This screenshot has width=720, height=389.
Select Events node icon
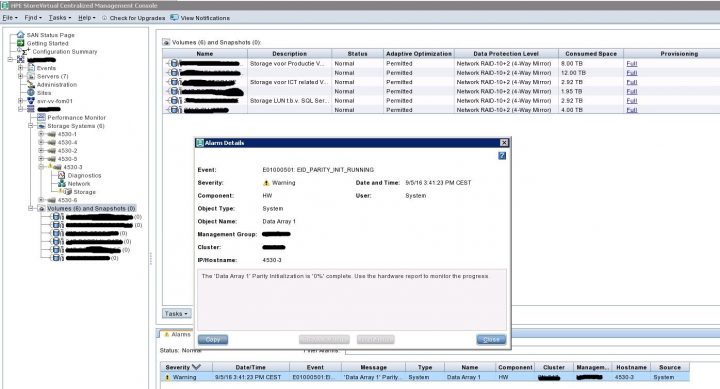tap(31, 68)
